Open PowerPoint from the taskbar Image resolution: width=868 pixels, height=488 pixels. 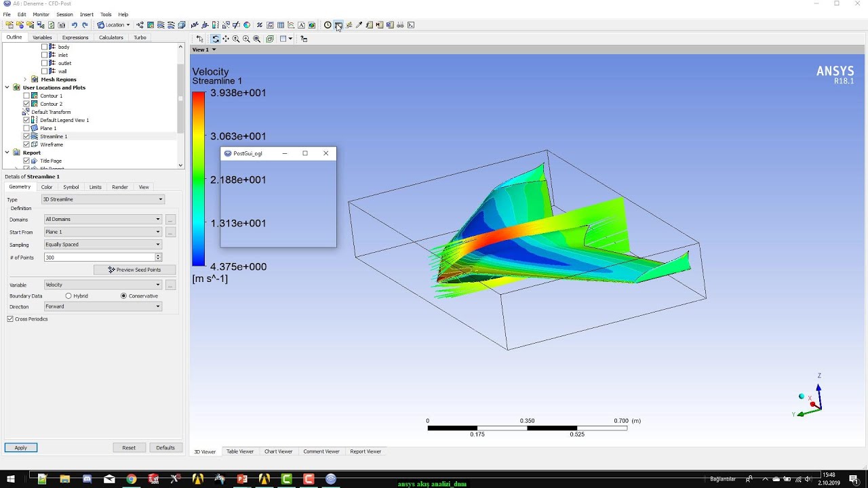(x=242, y=479)
